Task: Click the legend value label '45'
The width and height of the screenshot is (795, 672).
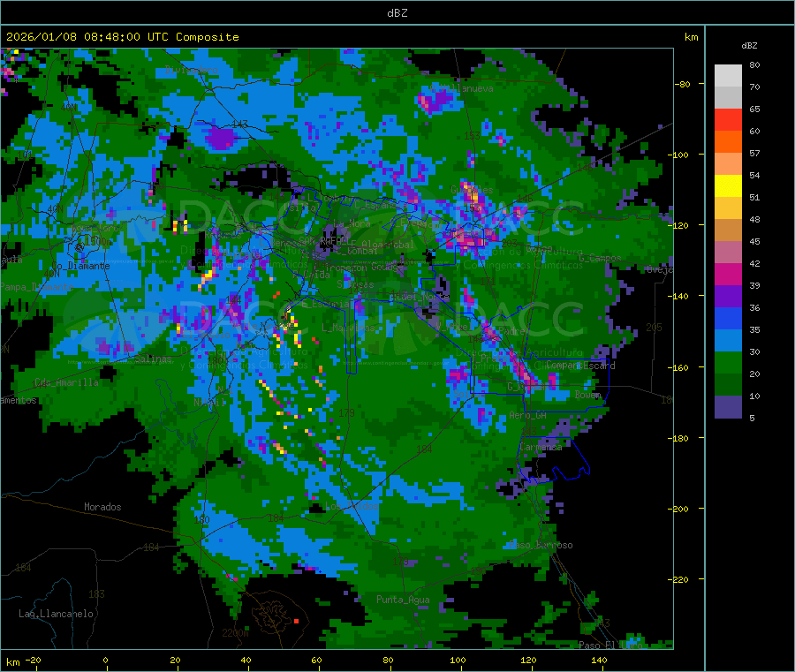Action: [x=754, y=242]
